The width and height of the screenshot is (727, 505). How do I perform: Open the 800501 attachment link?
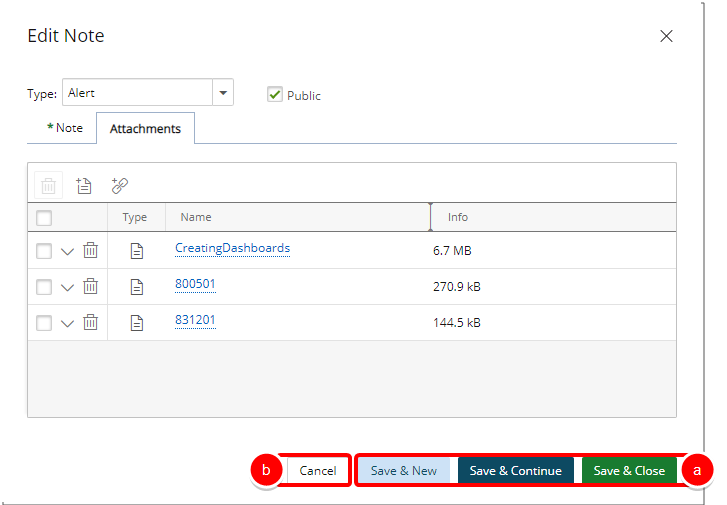pos(195,284)
